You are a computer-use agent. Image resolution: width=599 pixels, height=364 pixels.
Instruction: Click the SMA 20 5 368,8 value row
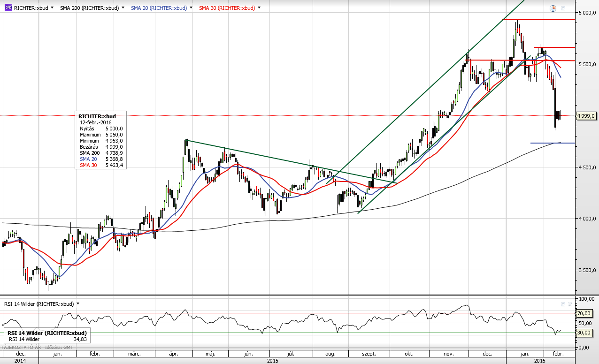click(x=101, y=159)
